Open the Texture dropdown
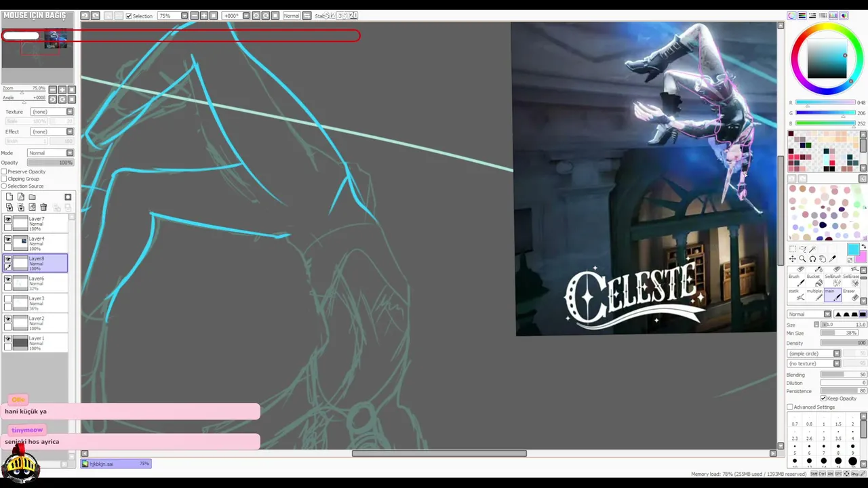 tap(52, 112)
